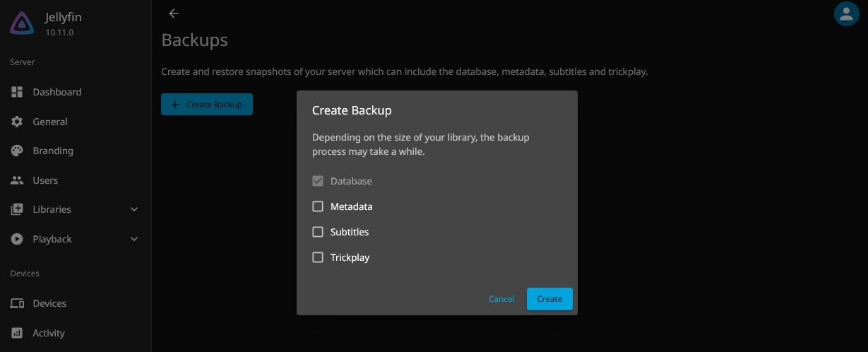The width and height of the screenshot is (868, 352).
Task: Click the back arrow icon
Action: tap(174, 13)
